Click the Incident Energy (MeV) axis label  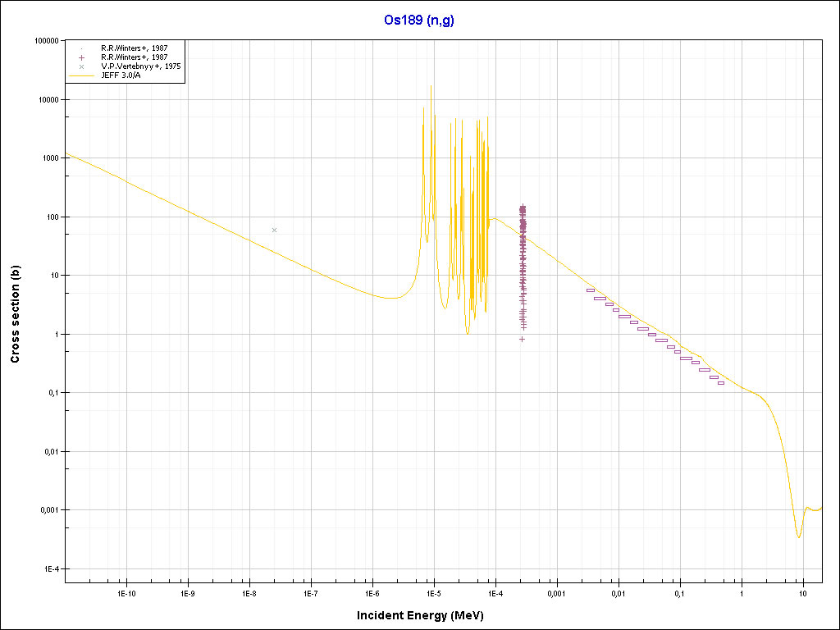pyautogui.click(x=419, y=615)
